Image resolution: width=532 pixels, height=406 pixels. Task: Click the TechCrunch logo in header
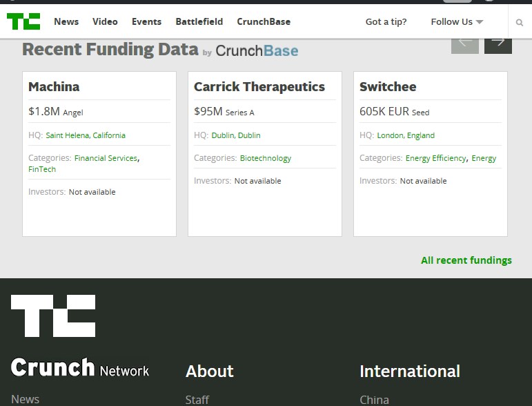coord(23,21)
